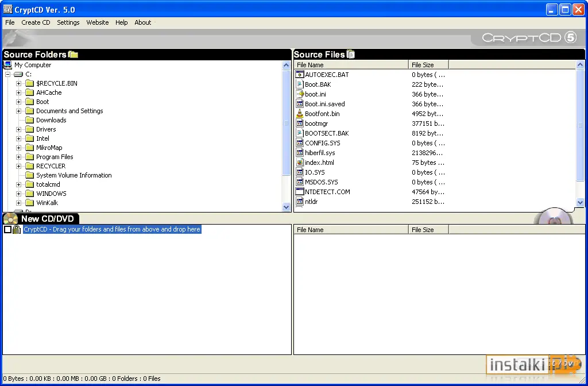The width and height of the screenshot is (588, 386).
Task: Click the File Name column header in lower panel
Action: coord(351,230)
